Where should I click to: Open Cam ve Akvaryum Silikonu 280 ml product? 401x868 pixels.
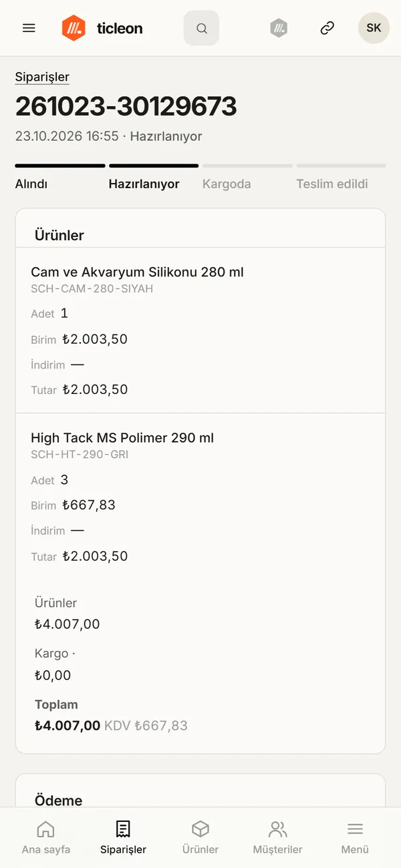coord(137,272)
